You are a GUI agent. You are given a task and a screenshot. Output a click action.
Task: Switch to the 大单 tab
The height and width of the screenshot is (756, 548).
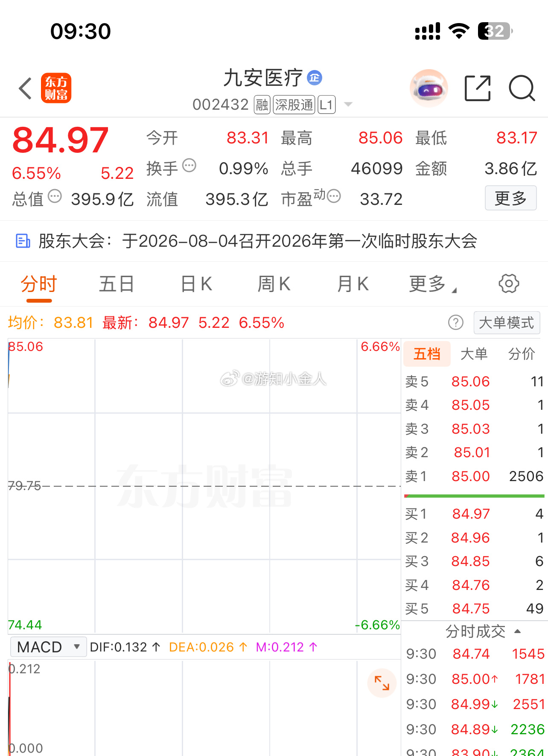[474, 354]
